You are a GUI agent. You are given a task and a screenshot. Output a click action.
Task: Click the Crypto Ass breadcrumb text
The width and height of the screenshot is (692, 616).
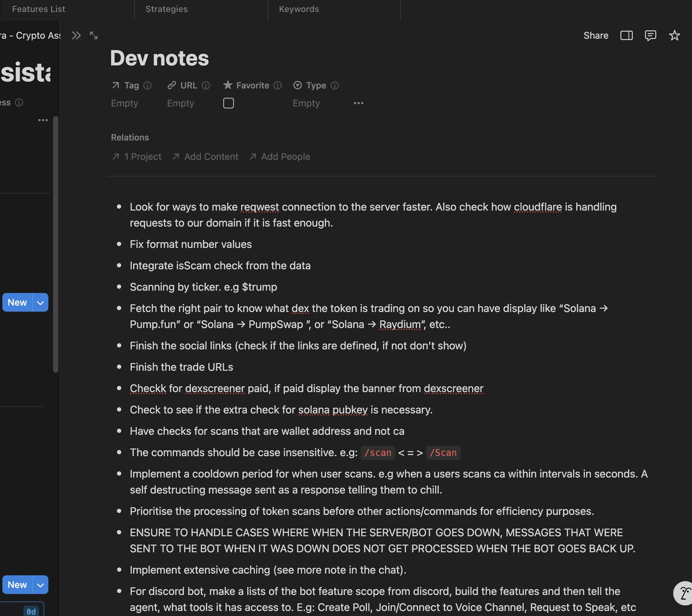point(38,35)
